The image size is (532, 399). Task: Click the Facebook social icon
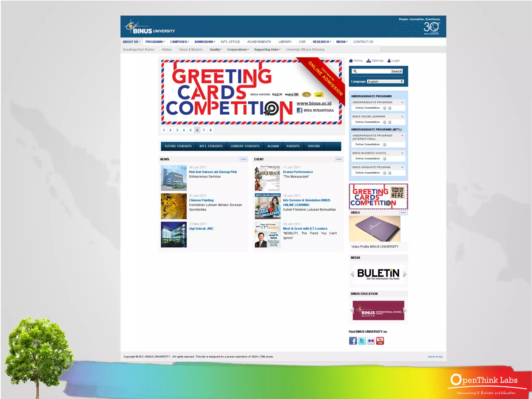tap(353, 341)
